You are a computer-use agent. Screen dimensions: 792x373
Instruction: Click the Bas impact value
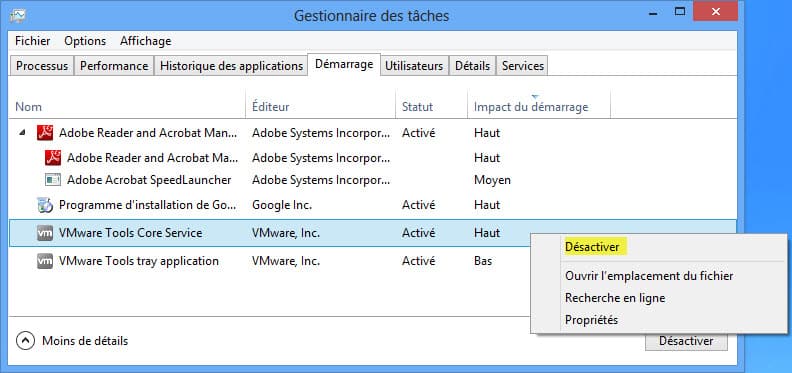pyautogui.click(x=483, y=261)
